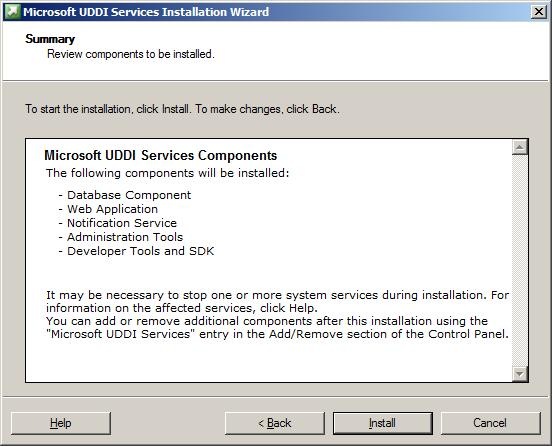This screenshot has width=552, height=446.
Task: Close the wizard with the title bar X
Action: (x=539, y=12)
